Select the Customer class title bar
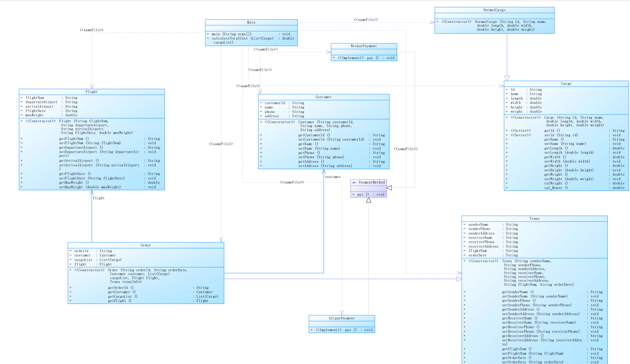 [323, 97]
